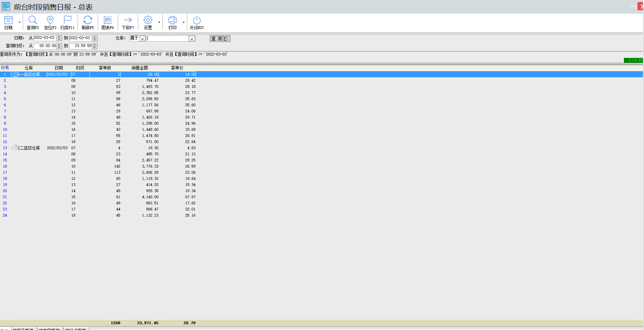The height and width of the screenshot is (330, 644).
Task: Select row 21 with sales 4,140.00
Action: click(x=150, y=197)
